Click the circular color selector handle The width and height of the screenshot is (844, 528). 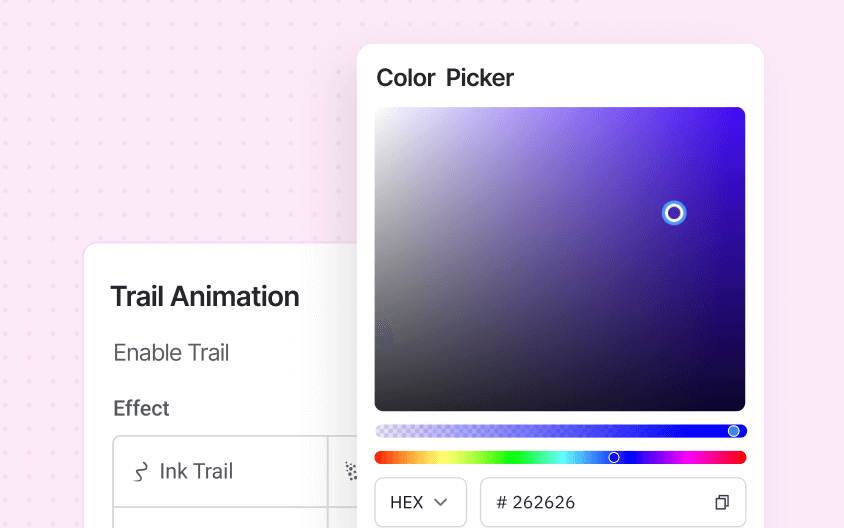(x=674, y=213)
